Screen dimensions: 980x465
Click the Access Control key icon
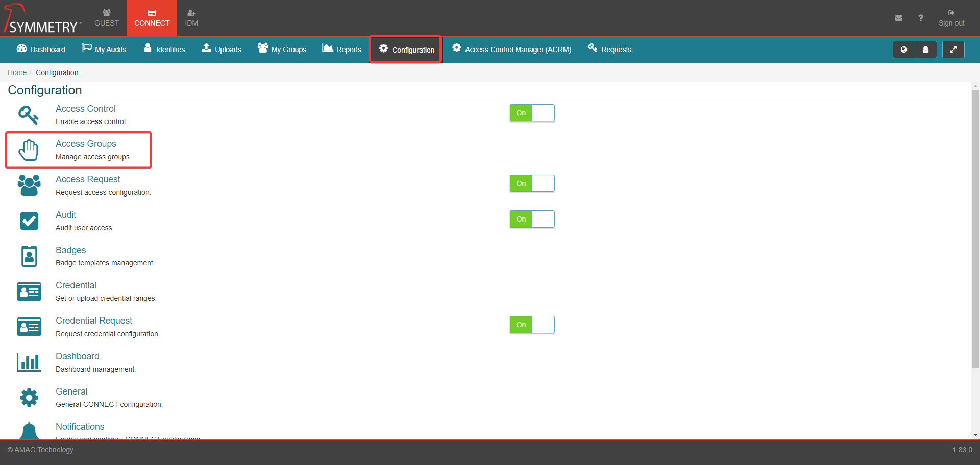coord(29,115)
